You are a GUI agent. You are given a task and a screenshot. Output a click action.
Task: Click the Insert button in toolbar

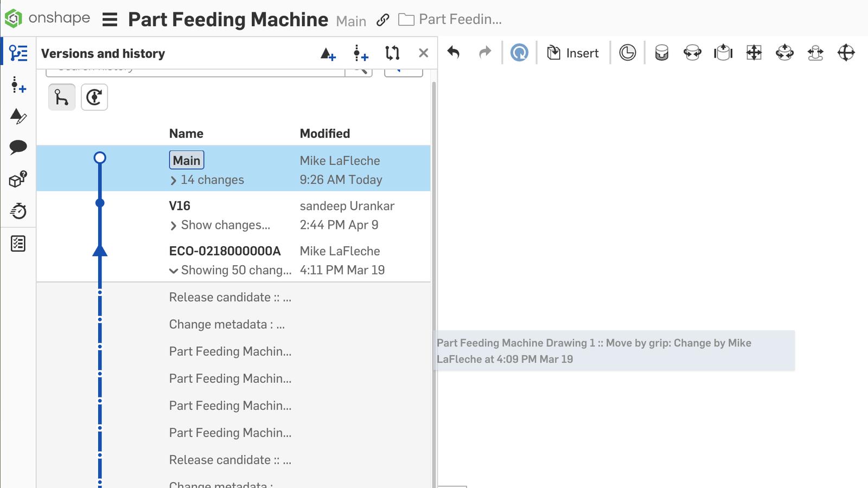[573, 53]
